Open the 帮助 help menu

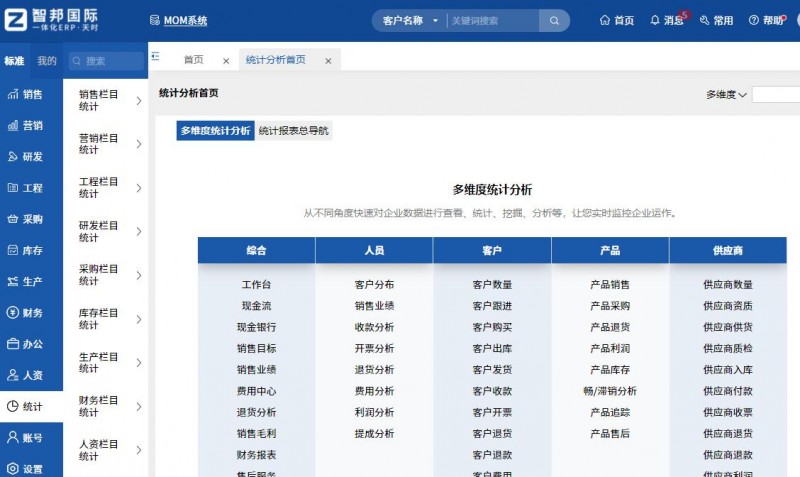pyautogui.click(x=766, y=20)
